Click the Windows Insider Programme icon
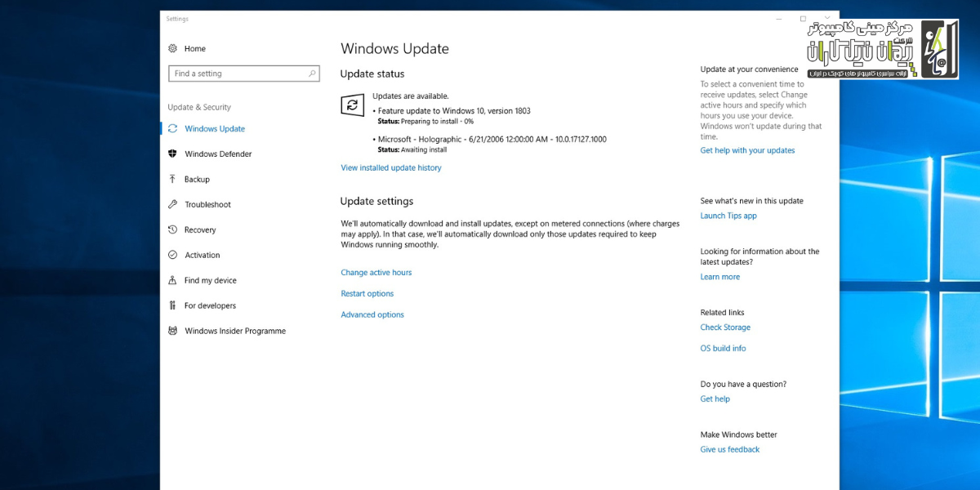Image resolution: width=980 pixels, height=490 pixels. tap(172, 331)
